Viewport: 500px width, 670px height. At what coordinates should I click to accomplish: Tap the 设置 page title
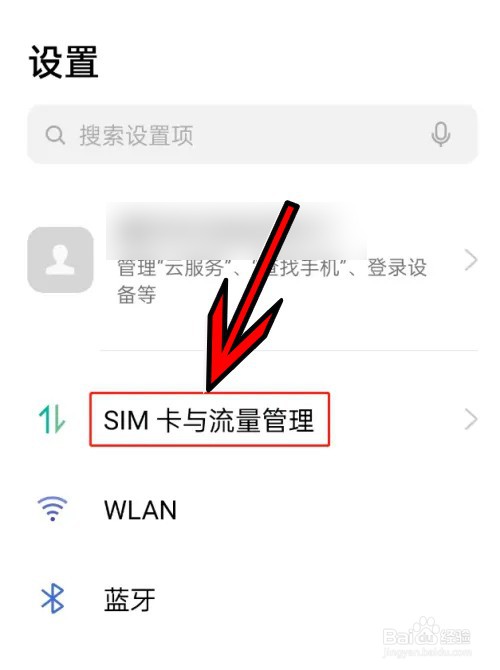(x=64, y=62)
